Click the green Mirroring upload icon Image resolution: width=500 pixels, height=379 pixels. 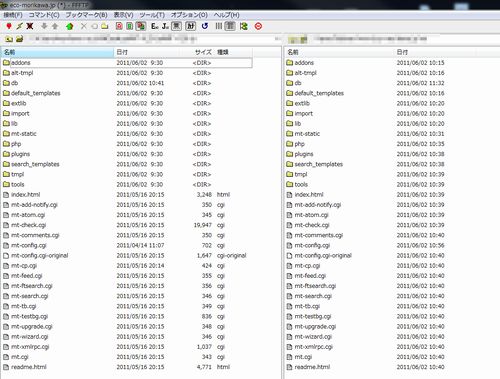(69, 26)
